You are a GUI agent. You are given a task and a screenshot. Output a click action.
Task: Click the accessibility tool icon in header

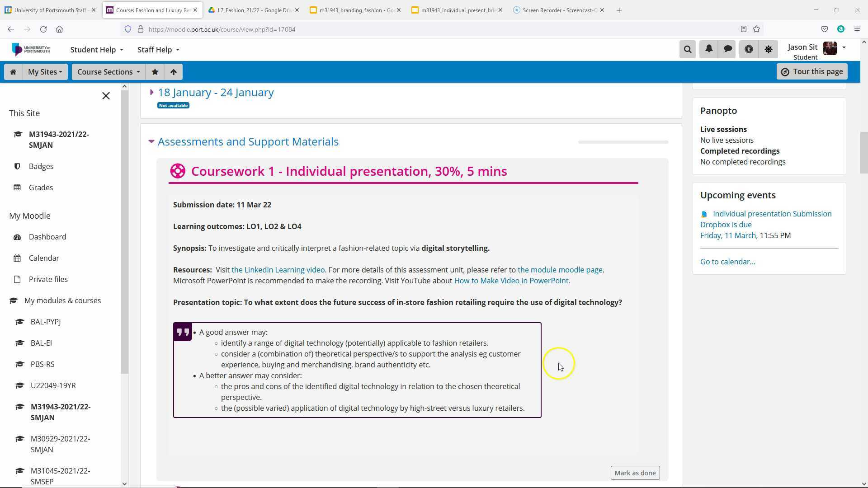click(749, 49)
